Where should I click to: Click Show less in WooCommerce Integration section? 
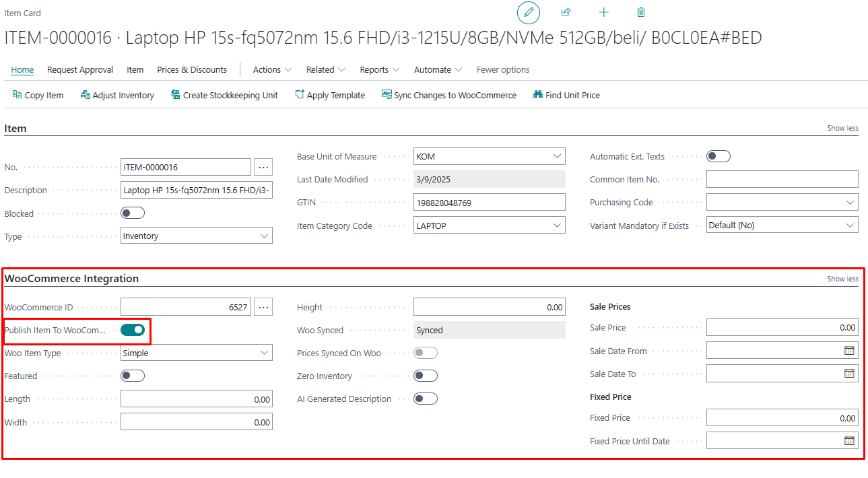(842, 279)
